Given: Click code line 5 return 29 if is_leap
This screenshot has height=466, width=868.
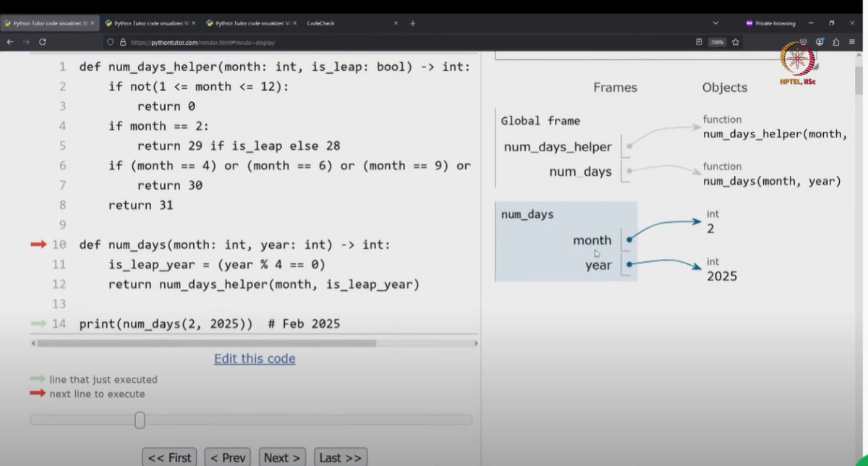Looking at the screenshot, I should (239, 145).
